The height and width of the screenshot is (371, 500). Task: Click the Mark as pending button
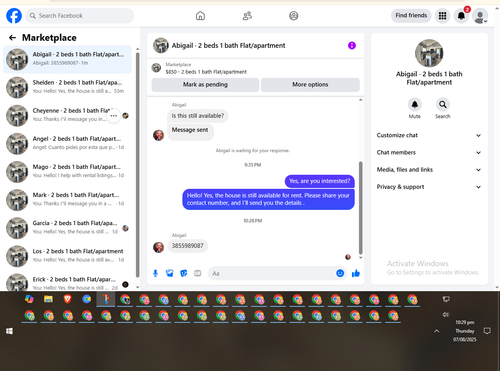(x=205, y=85)
